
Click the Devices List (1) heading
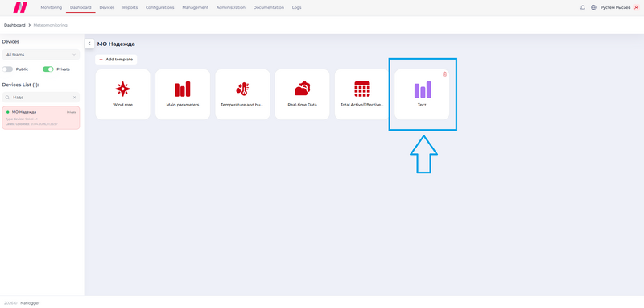pos(21,85)
